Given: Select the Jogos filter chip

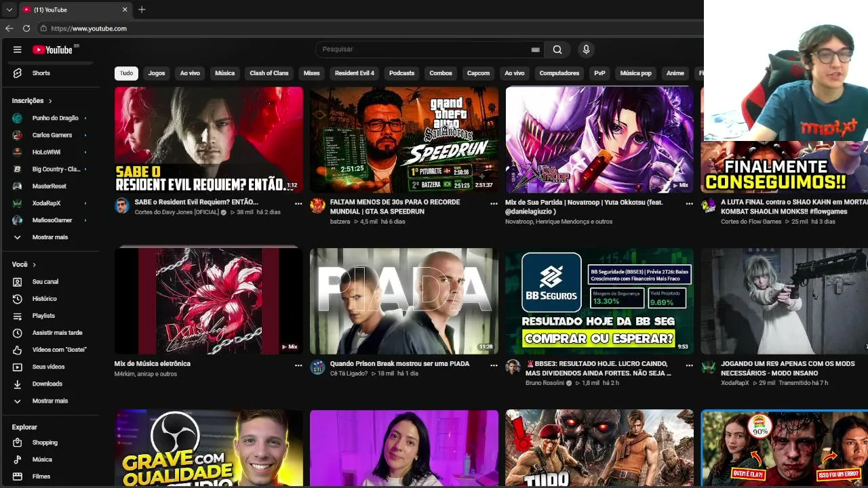Looking at the screenshot, I should pyautogui.click(x=157, y=73).
